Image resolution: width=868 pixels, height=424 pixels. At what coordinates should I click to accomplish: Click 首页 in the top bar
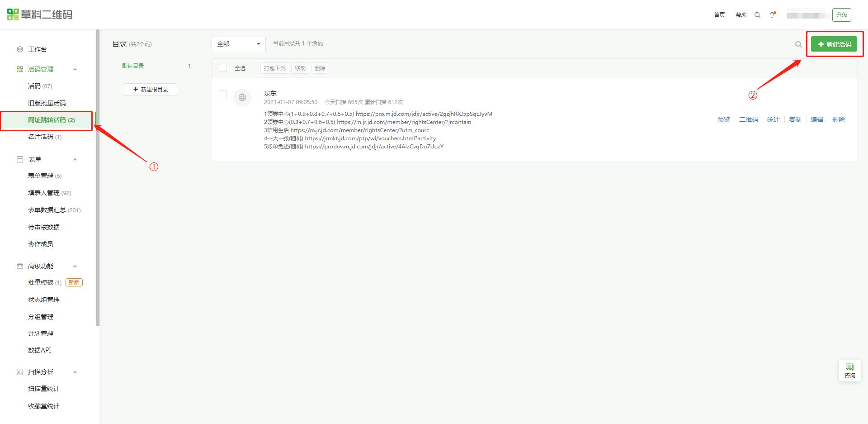coord(719,15)
